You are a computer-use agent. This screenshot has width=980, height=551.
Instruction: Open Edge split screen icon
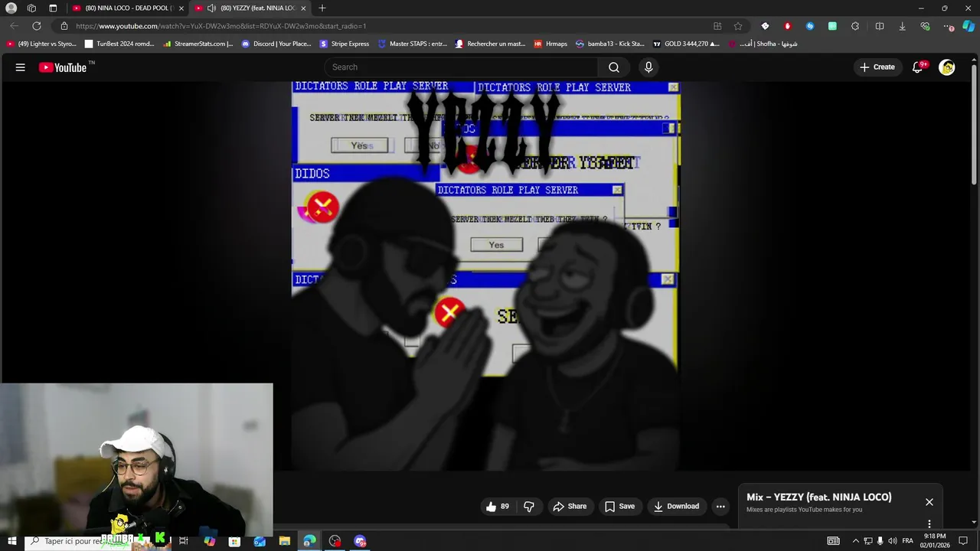879,26
